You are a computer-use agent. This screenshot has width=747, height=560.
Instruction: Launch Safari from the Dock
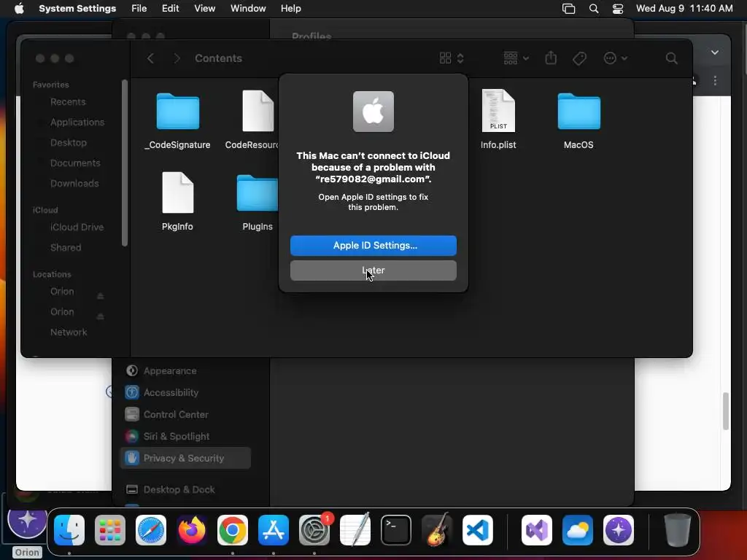coord(151,530)
